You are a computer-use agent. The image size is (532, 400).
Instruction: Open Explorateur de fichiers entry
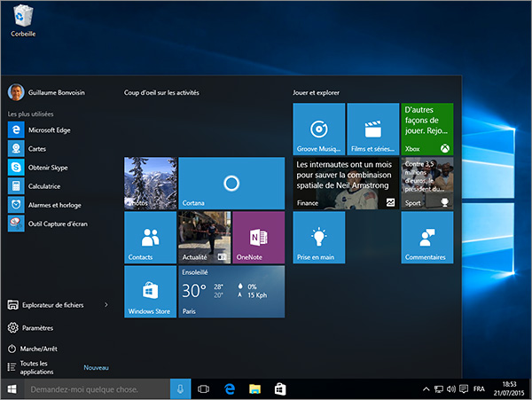[52, 305]
